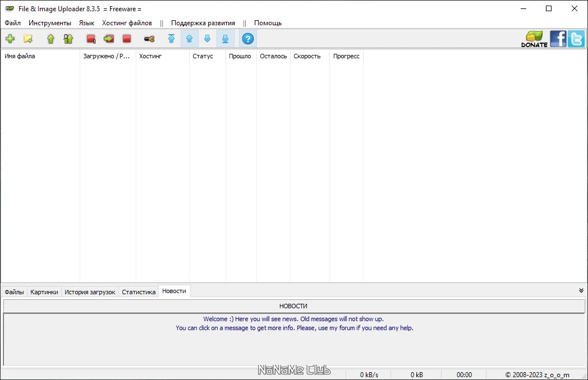Move item down with blue down arrow

[207, 39]
